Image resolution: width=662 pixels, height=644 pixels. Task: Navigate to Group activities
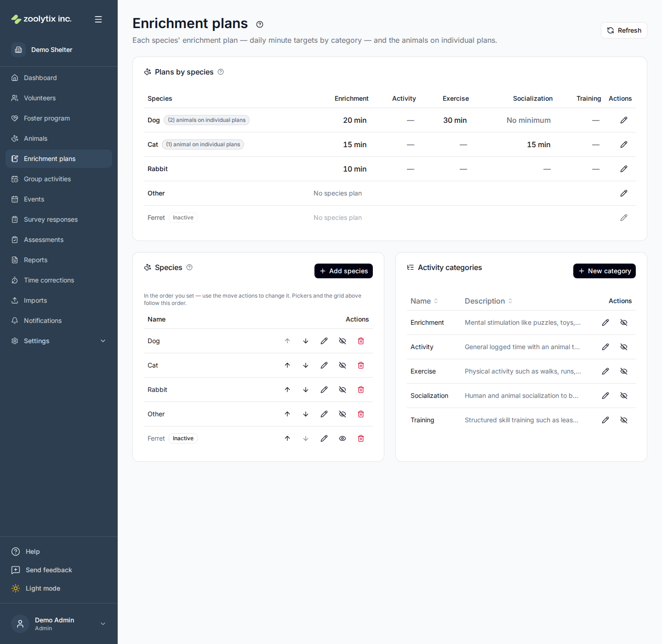click(x=59, y=179)
